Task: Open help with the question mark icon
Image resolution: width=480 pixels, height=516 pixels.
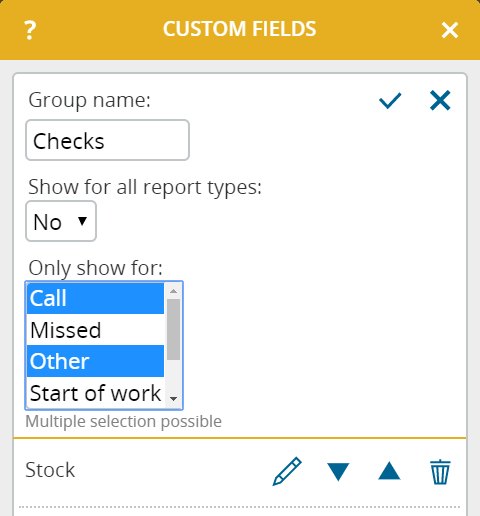Action: point(30,30)
